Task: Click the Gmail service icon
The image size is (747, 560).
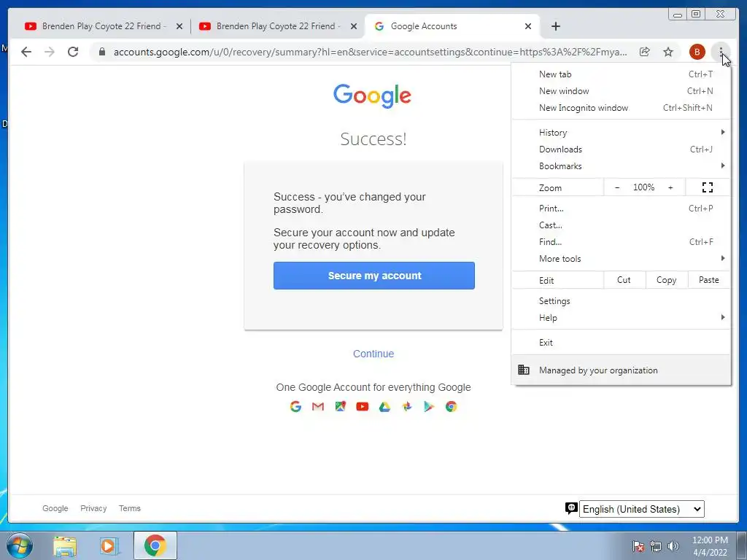Action: point(318,406)
